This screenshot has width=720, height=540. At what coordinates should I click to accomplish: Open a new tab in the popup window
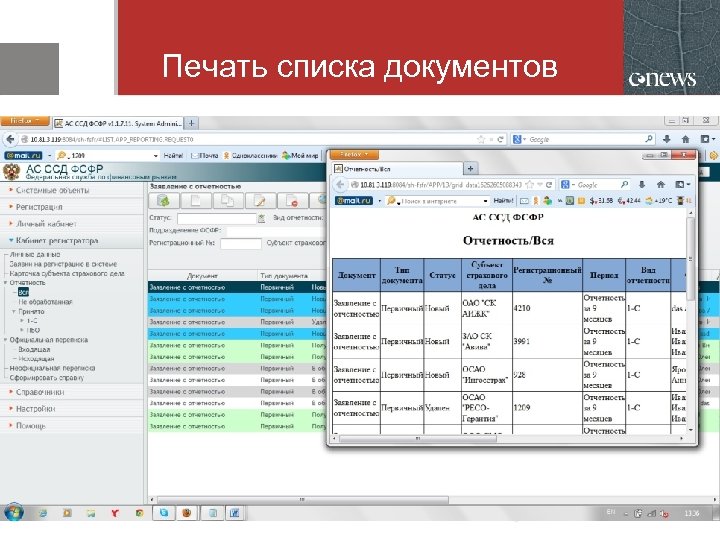(x=470, y=169)
